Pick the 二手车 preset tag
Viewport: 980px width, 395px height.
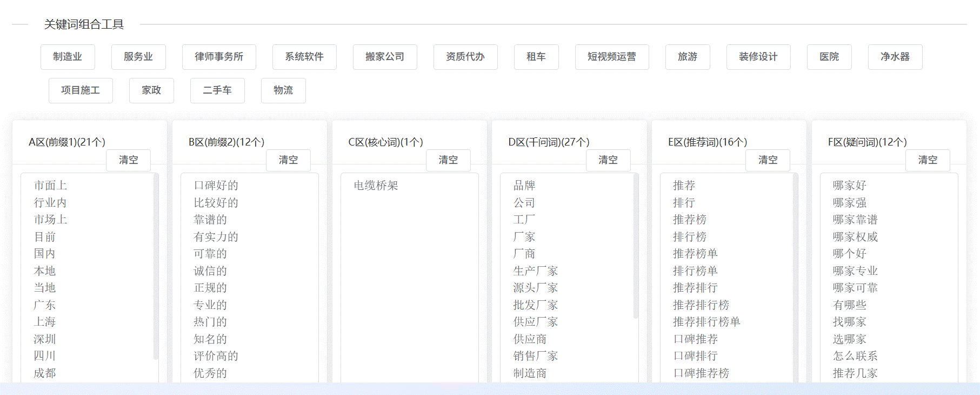pyautogui.click(x=217, y=90)
